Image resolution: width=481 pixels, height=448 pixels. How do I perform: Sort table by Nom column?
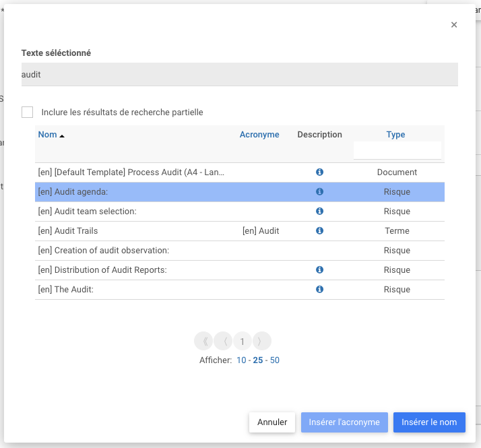click(x=48, y=135)
